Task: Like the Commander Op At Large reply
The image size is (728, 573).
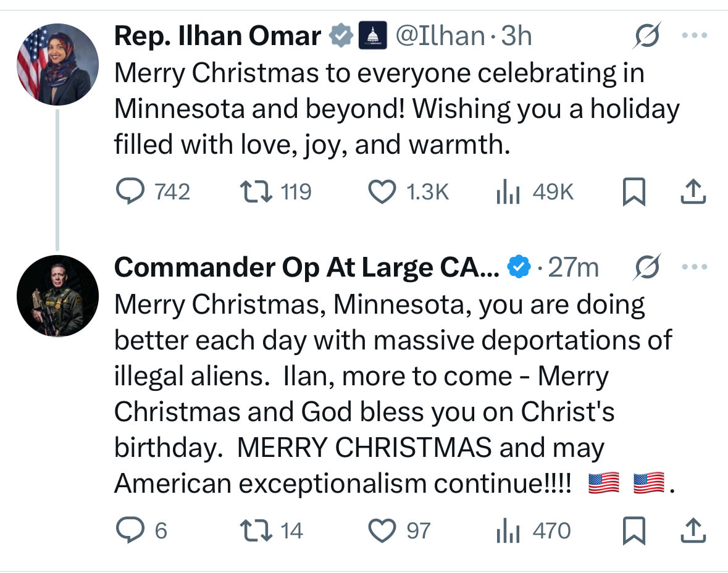Action: pos(382,530)
